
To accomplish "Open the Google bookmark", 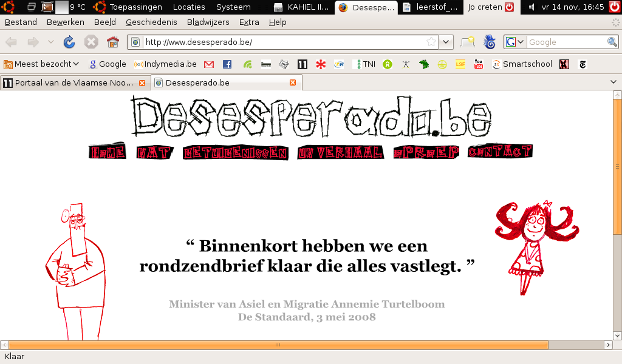I will (108, 64).
